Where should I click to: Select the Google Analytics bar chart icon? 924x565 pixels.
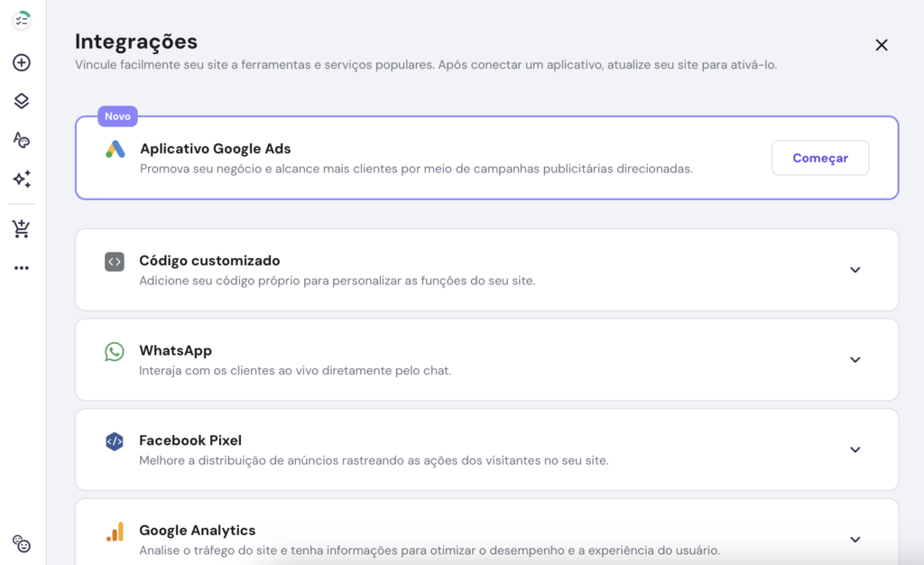(x=114, y=532)
